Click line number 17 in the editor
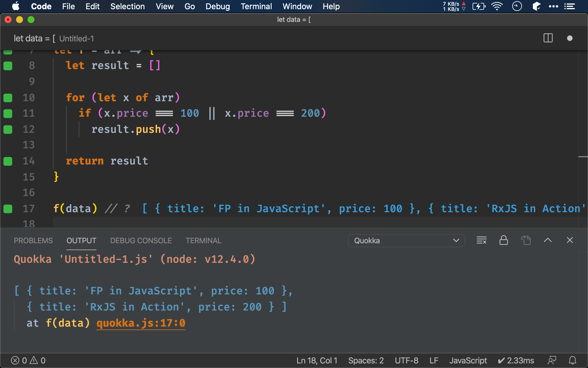 tap(29, 208)
